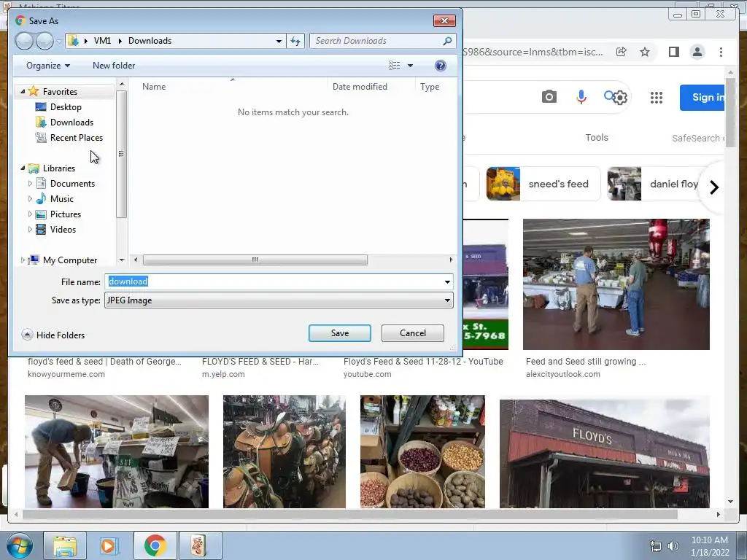Click Tools on Google Images

(597, 138)
